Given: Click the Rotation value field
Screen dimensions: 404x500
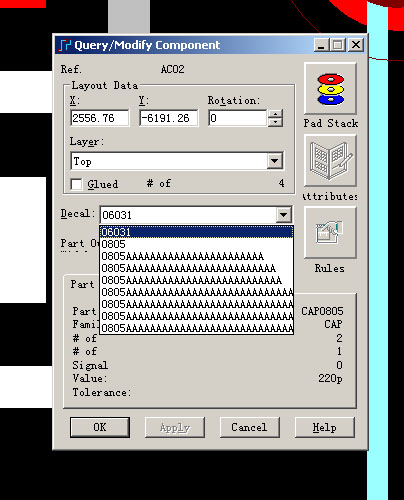Looking at the screenshot, I should [238, 118].
